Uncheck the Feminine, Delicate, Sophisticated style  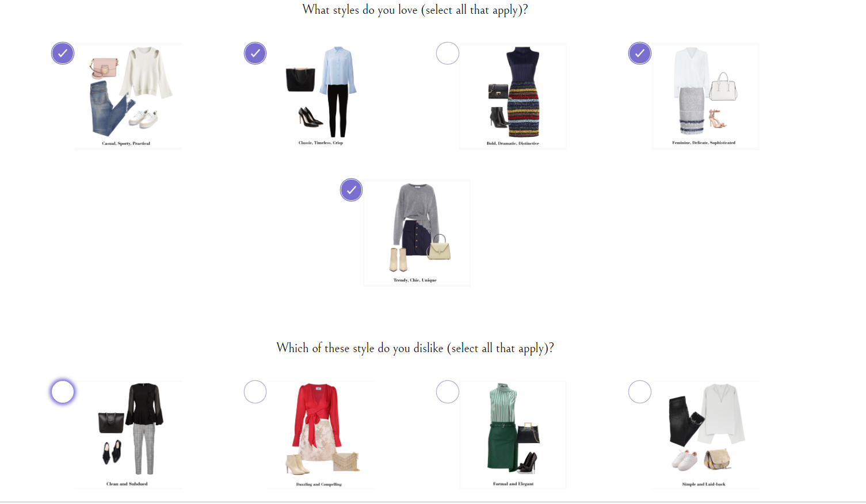(x=640, y=54)
